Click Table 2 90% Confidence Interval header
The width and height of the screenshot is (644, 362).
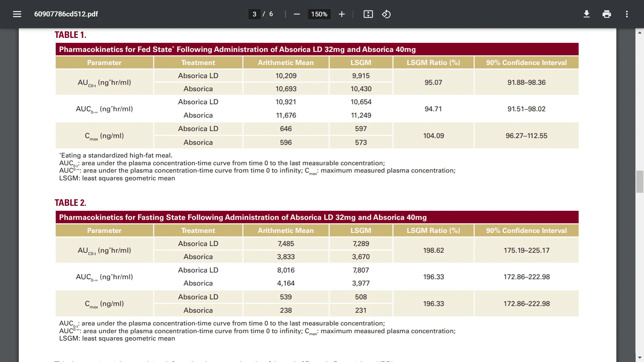click(527, 231)
